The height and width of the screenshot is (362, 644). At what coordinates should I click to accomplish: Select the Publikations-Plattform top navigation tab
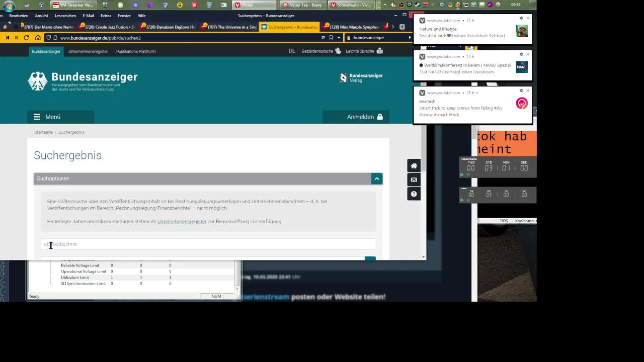[136, 51]
